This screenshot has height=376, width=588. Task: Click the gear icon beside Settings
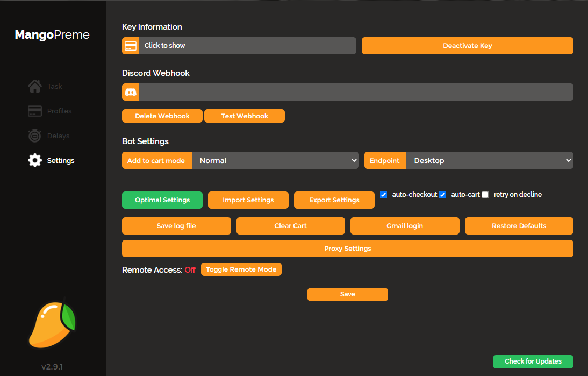[x=35, y=160]
